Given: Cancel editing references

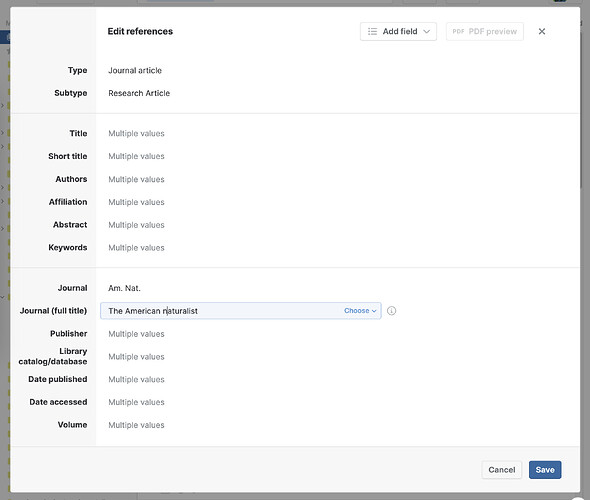Looking at the screenshot, I should [502, 470].
